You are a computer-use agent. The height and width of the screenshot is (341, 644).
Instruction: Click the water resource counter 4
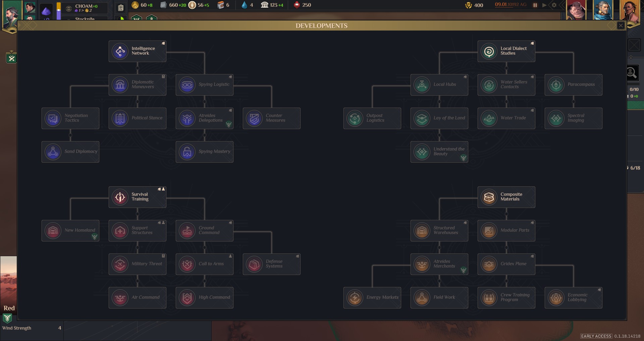click(247, 5)
